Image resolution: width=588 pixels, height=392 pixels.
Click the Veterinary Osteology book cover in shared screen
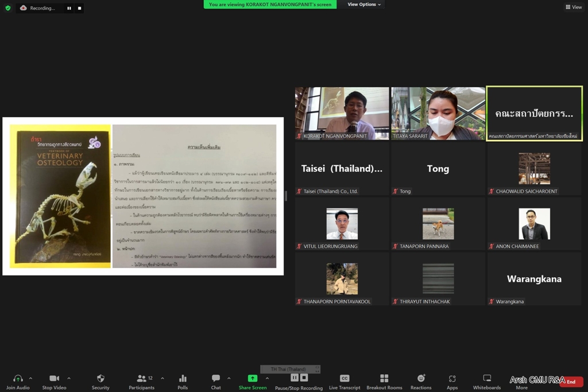pyautogui.click(x=60, y=196)
